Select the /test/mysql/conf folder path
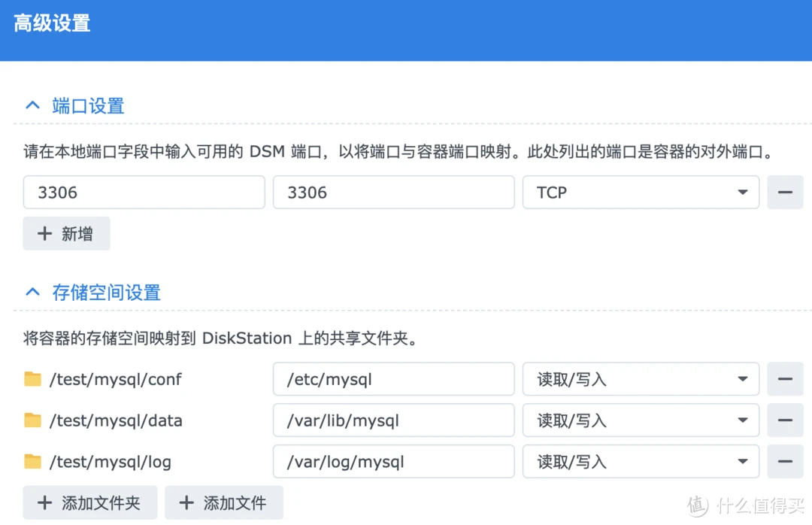This screenshot has height=525, width=812. pyautogui.click(x=116, y=379)
